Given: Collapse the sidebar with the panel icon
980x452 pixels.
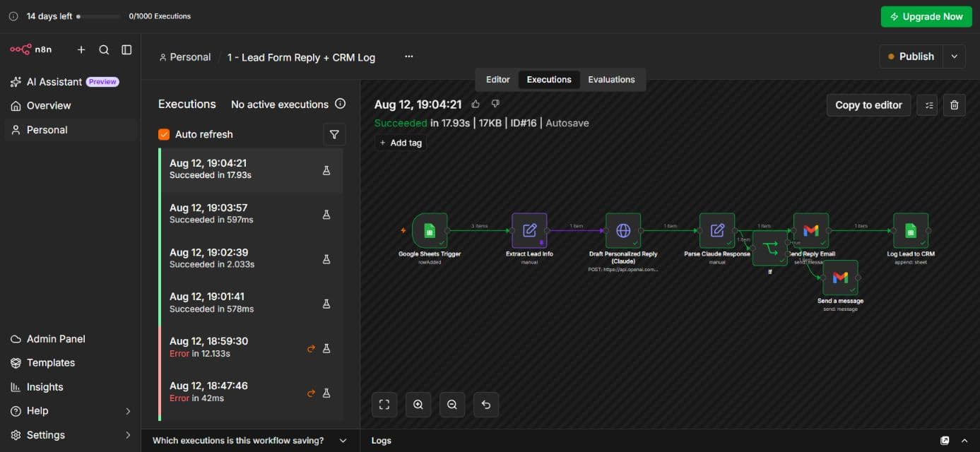Looking at the screenshot, I should pyautogui.click(x=126, y=49).
